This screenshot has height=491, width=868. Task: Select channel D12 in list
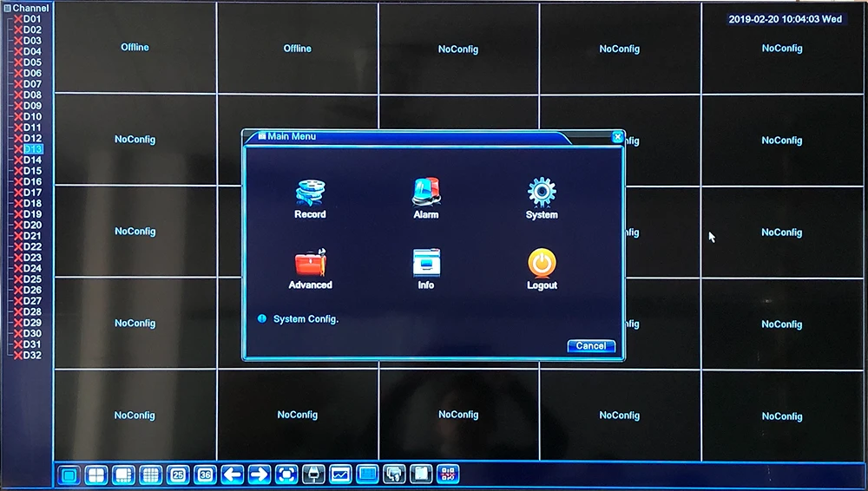point(32,139)
